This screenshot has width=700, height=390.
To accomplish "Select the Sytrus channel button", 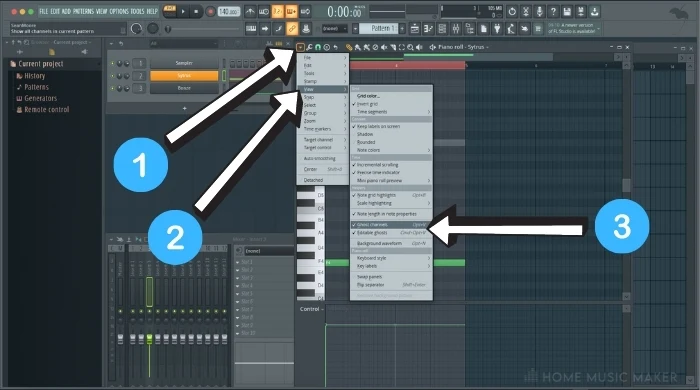I will (x=184, y=76).
